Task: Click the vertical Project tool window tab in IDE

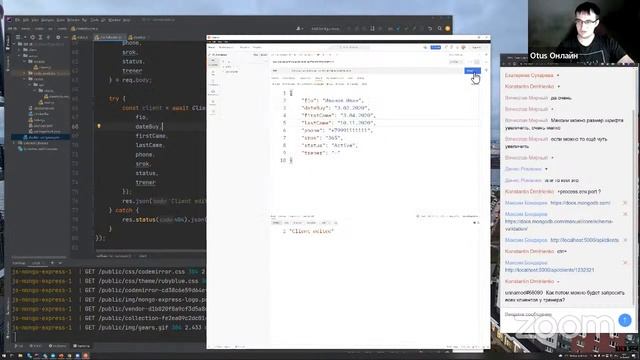Action: pos(8,43)
